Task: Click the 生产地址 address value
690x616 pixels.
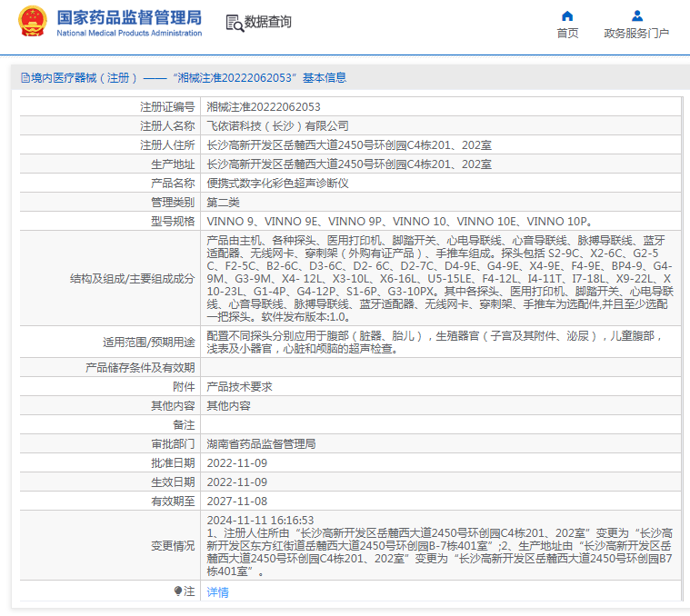Action: 349,164
